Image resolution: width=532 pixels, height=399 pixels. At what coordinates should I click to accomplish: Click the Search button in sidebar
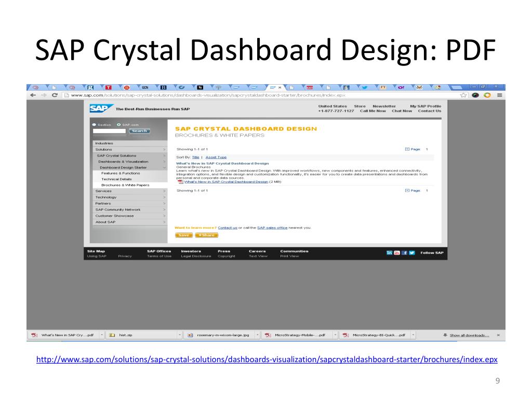pyautogui.click(x=139, y=131)
